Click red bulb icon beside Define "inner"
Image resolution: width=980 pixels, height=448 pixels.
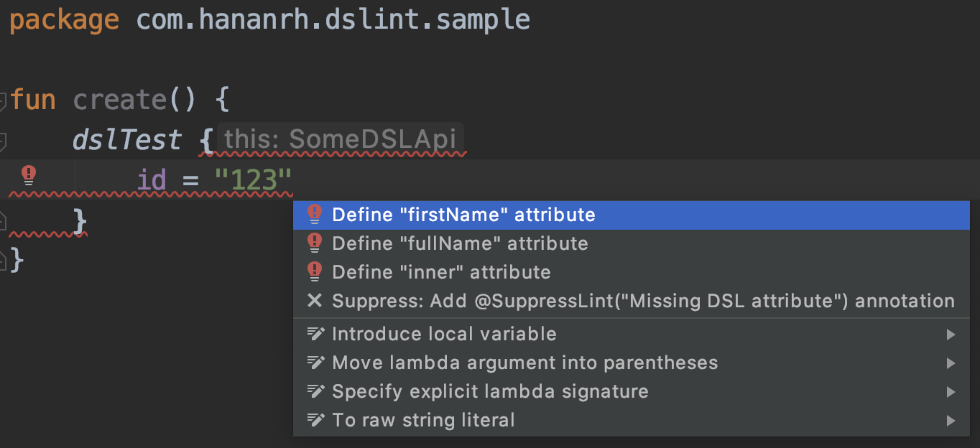click(314, 271)
